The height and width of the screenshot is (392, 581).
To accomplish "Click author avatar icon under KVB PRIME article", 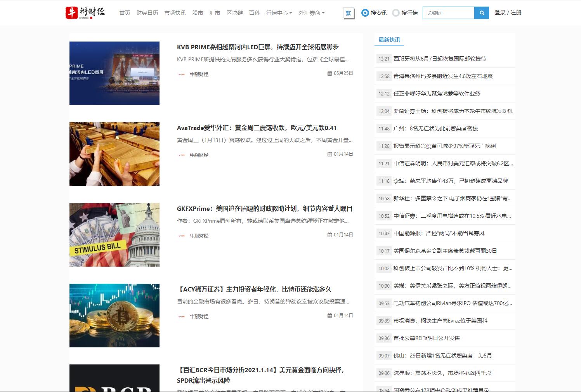I will (x=181, y=75).
